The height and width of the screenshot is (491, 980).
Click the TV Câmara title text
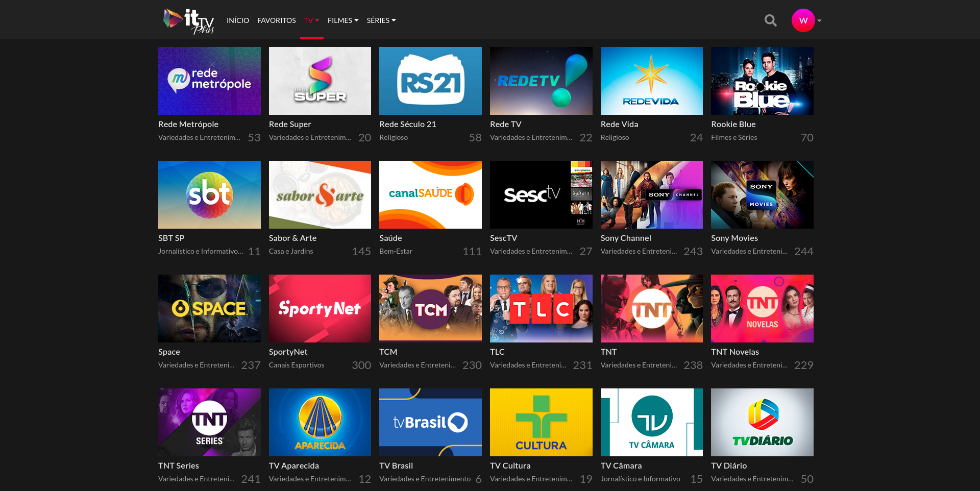(621, 465)
